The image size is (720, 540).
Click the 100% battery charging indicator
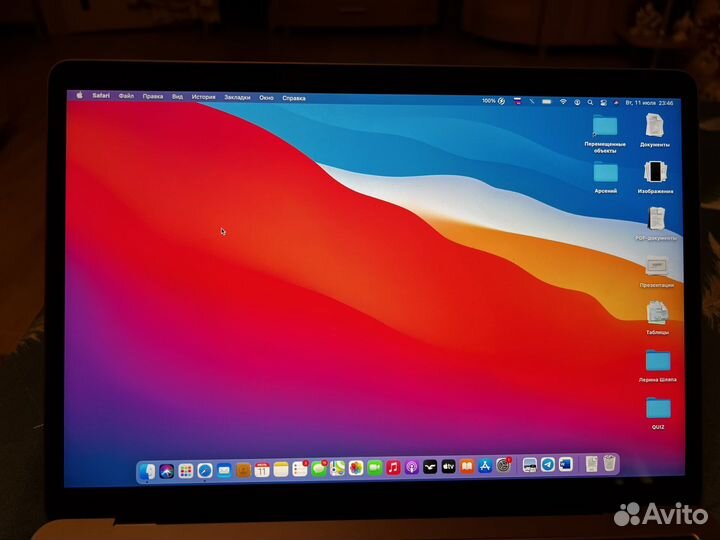[x=494, y=101]
